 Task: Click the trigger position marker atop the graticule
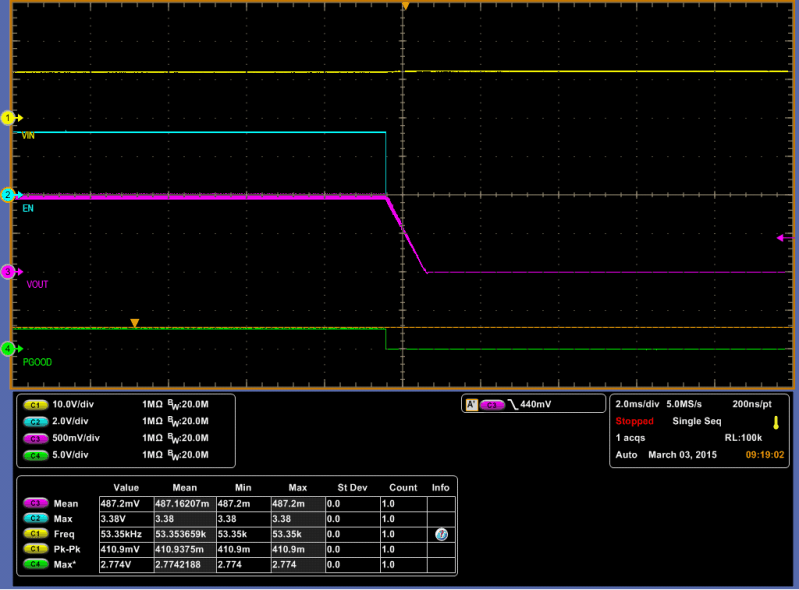pyautogui.click(x=405, y=7)
